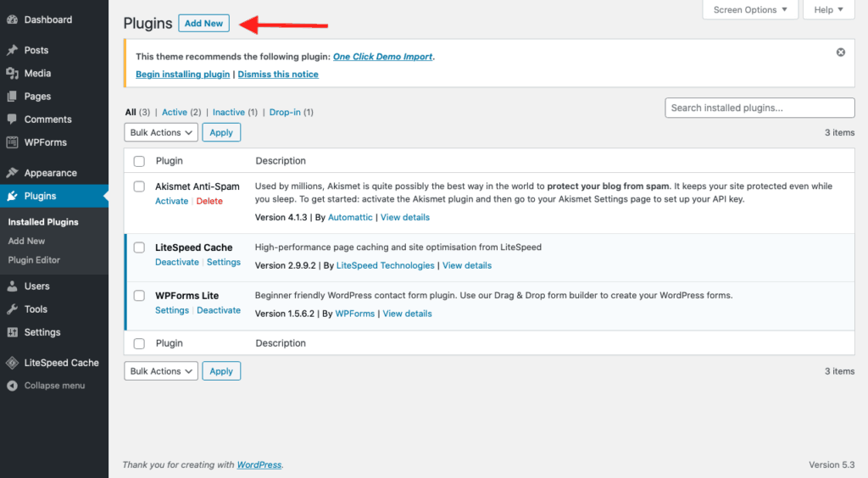The image size is (868, 478).
Task: Click the WPForms icon in sidebar
Action: [x=12, y=142]
